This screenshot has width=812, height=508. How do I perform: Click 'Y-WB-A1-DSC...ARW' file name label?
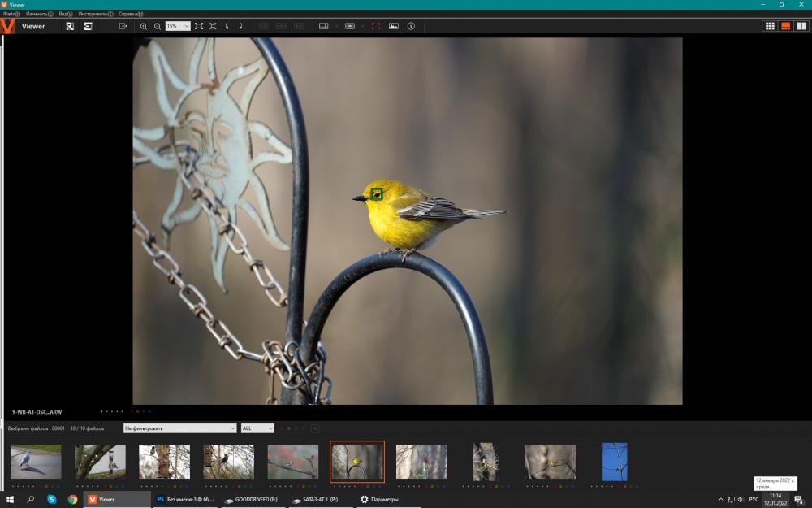pos(37,412)
